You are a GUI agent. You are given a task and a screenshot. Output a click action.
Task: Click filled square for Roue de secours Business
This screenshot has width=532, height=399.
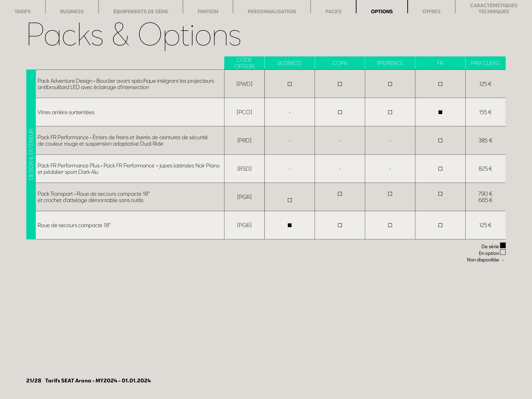pos(290,225)
